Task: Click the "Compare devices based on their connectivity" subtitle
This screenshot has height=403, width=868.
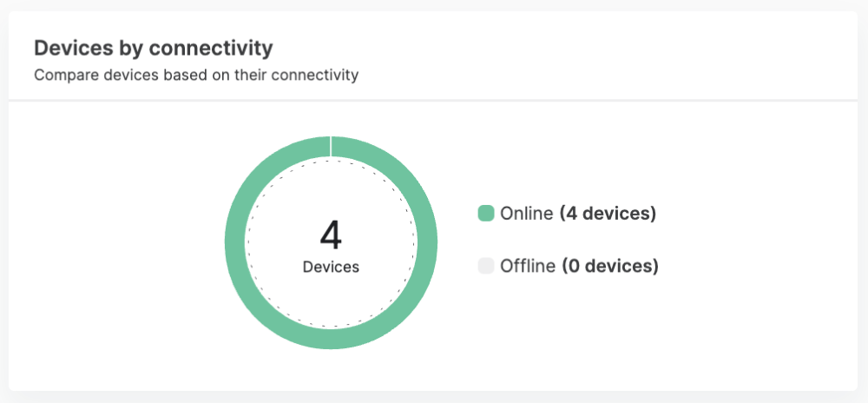Action: pos(196,76)
